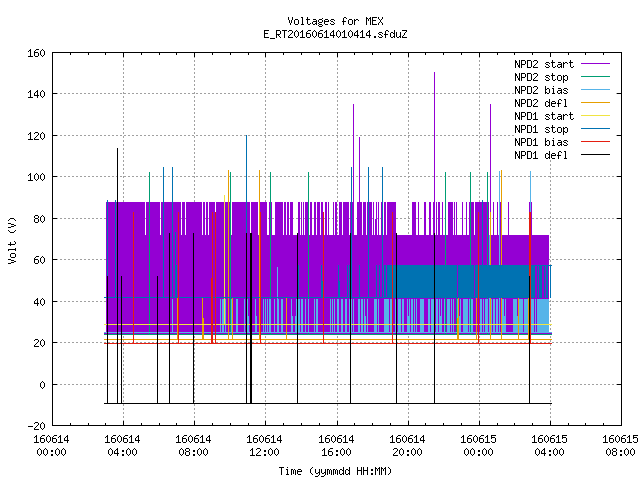Click the E_RT20160614010414.sfduZ file name subtitle
Viewport: 640px width, 480px height.
click(335, 34)
